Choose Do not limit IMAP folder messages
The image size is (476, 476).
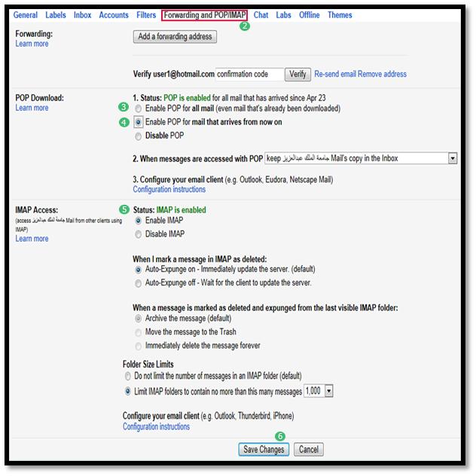[x=128, y=376]
